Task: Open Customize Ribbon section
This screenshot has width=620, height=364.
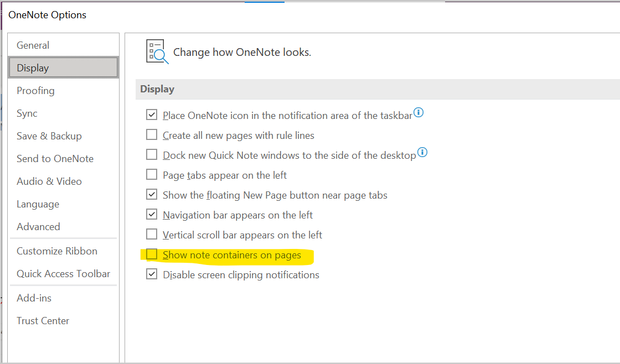Action: coord(56,251)
